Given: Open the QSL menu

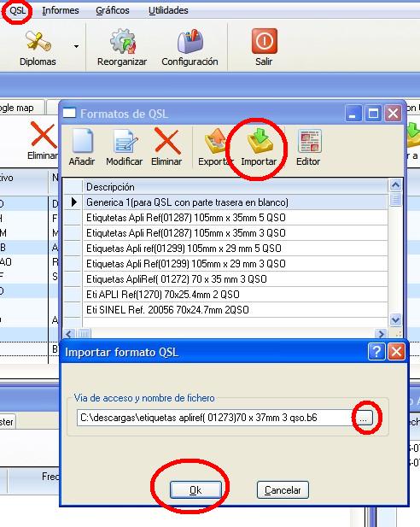Looking at the screenshot, I should 17,10.
